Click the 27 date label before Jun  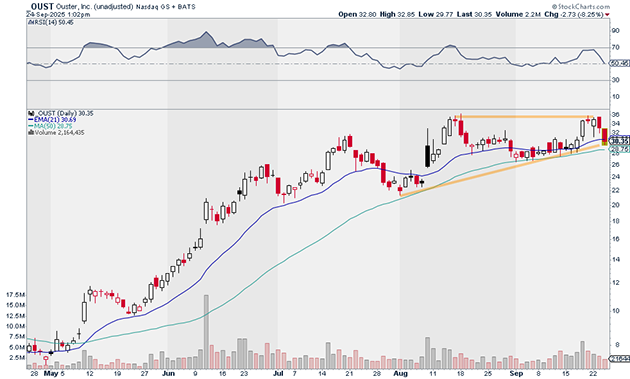tap(144, 373)
